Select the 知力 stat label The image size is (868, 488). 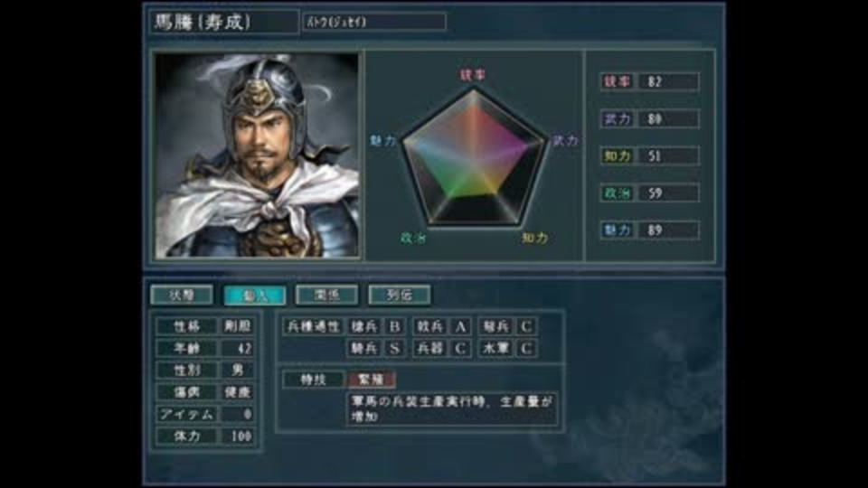(x=617, y=156)
